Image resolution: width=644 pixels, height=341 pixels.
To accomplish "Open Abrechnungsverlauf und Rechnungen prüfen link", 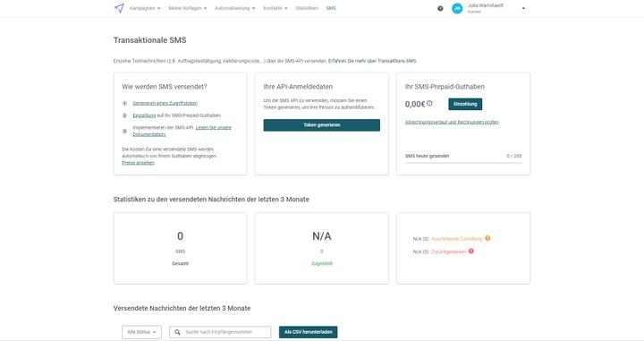I will [452, 122].
